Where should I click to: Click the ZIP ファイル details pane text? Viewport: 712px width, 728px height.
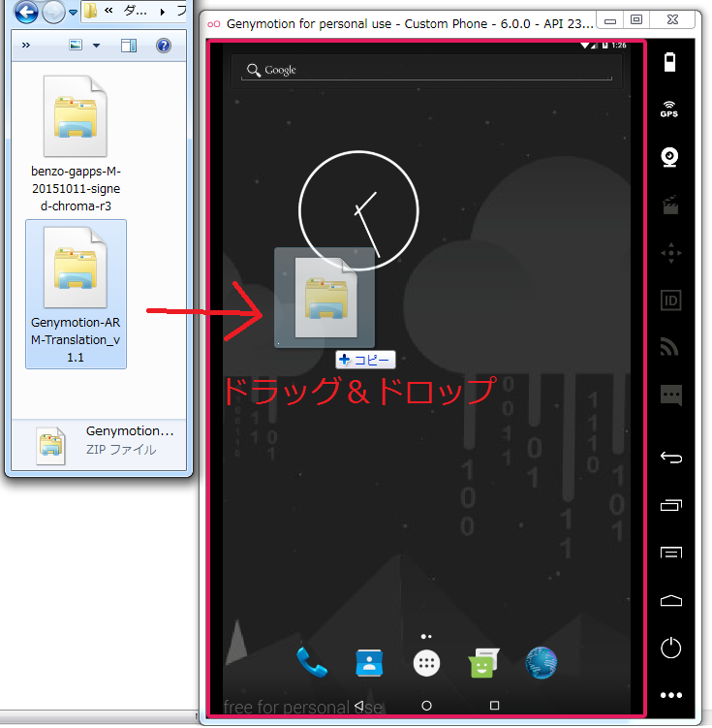coord(121,450)
